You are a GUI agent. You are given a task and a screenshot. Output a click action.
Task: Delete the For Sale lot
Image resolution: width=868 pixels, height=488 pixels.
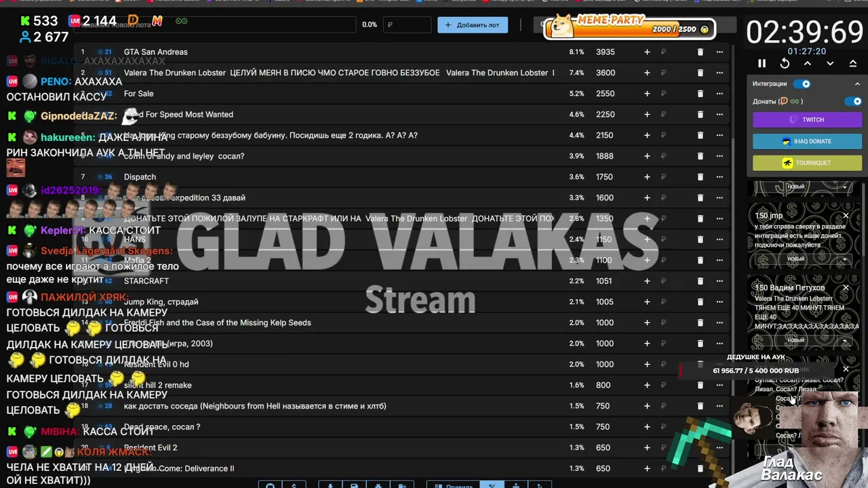(x=701, y=94)
